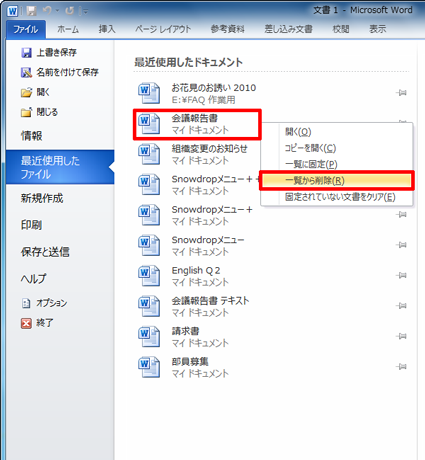Screen dimensions: 425x460
Task: Toggle pin for 請求書 document
Action: pos(401,336)
